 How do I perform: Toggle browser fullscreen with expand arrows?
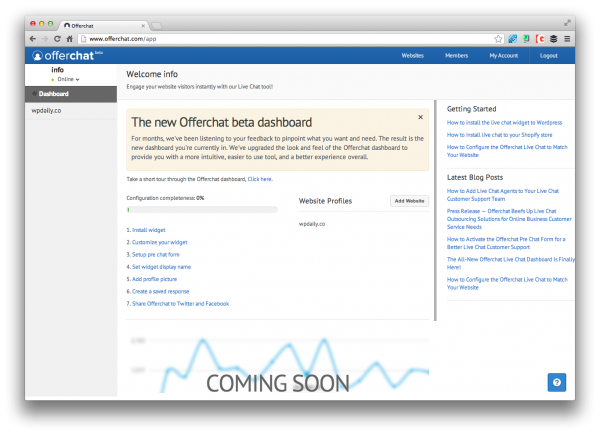(567, 23)
